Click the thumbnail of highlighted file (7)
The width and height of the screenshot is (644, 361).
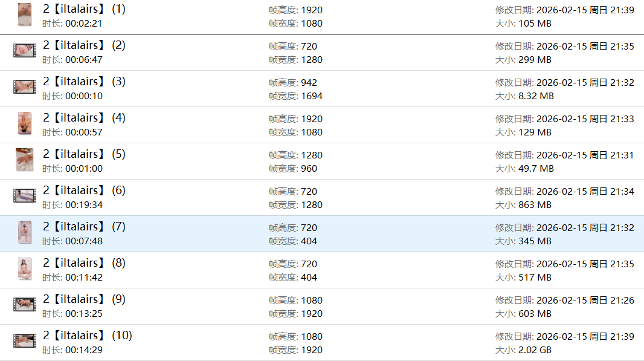(x=25, y=232)
